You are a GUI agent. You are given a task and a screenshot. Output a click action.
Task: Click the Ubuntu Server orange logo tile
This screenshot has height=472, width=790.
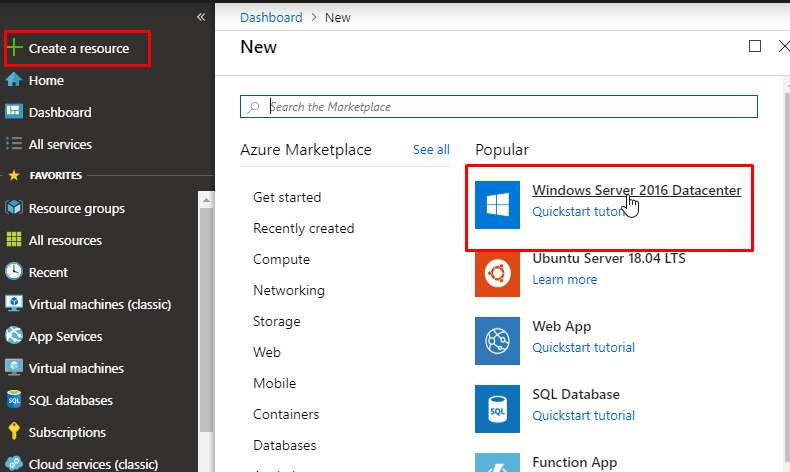tap(497, 273)
